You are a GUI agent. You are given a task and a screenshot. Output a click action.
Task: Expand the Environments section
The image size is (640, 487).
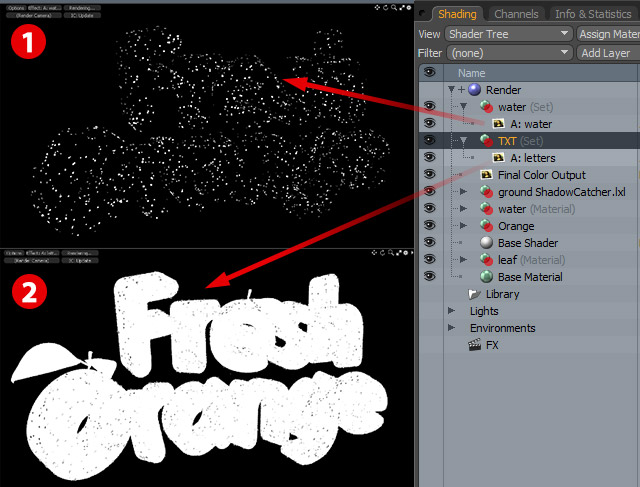451,328
